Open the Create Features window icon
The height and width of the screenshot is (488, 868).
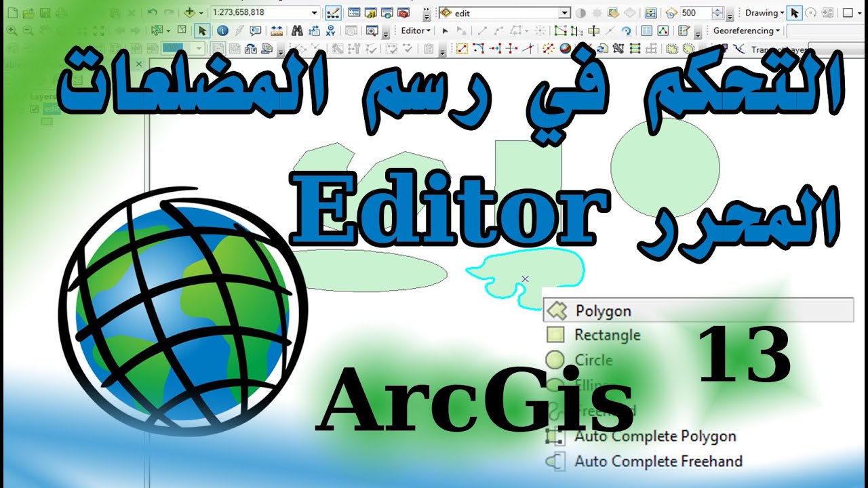684,30
